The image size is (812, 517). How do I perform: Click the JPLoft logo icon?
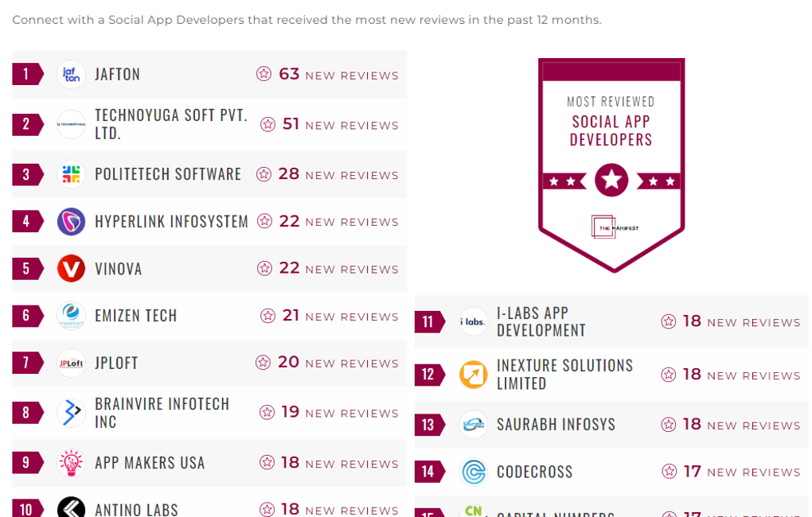coord(71,363)
